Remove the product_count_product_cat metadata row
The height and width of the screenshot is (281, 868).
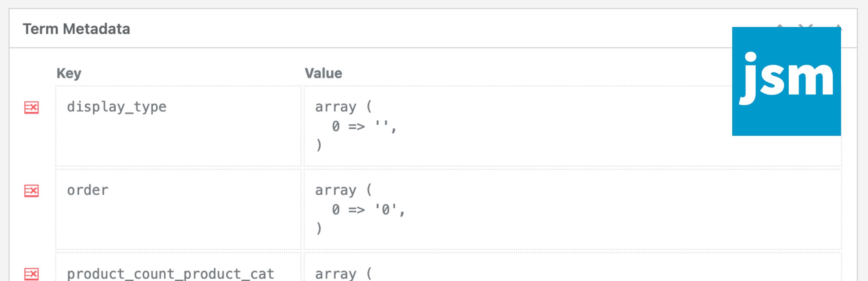click(x=31, y=274)
